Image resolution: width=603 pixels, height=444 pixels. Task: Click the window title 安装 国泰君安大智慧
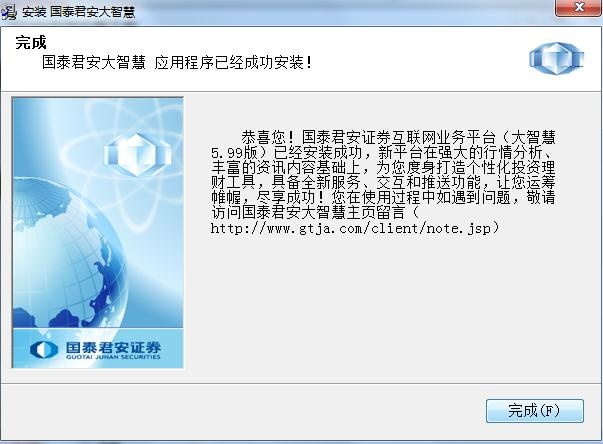coord(78,12)
